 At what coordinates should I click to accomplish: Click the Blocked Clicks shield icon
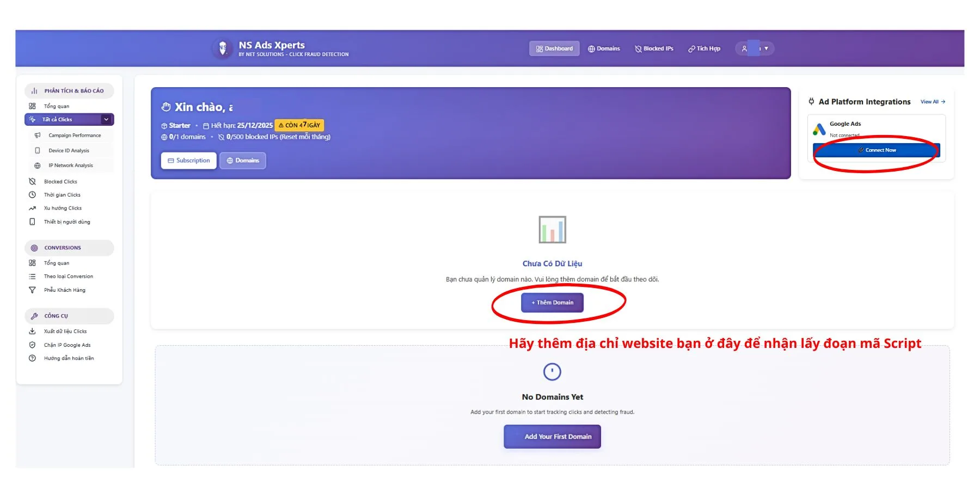[32, 181]
